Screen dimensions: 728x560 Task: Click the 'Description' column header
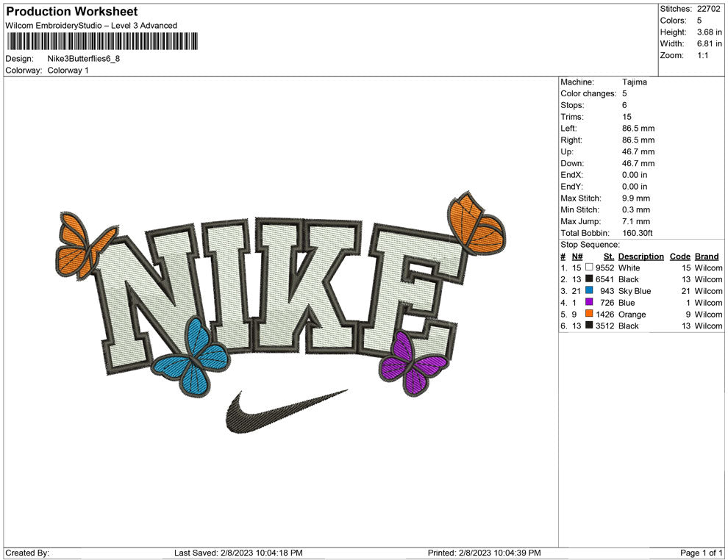[x=641, y=256]
